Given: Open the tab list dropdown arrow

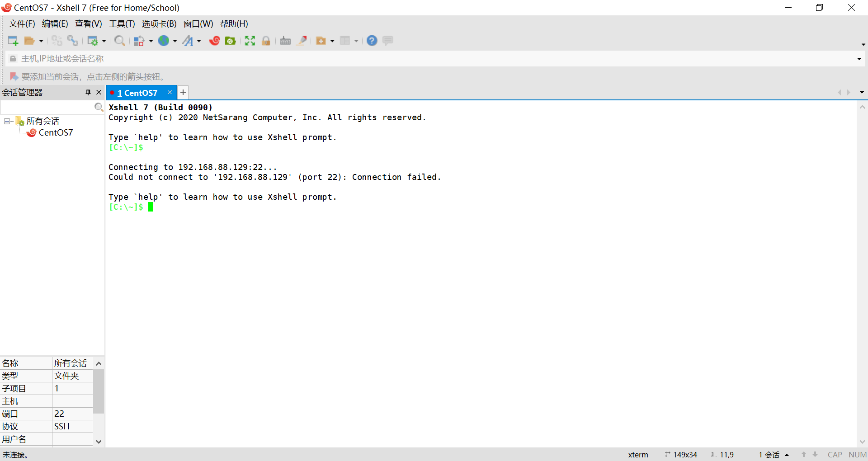Looking at the screenshot, I should [862, 92].
